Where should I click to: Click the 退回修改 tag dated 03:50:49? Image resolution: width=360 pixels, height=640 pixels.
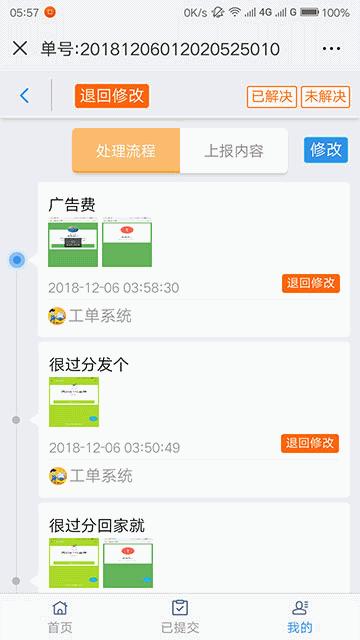pos(310,443)
